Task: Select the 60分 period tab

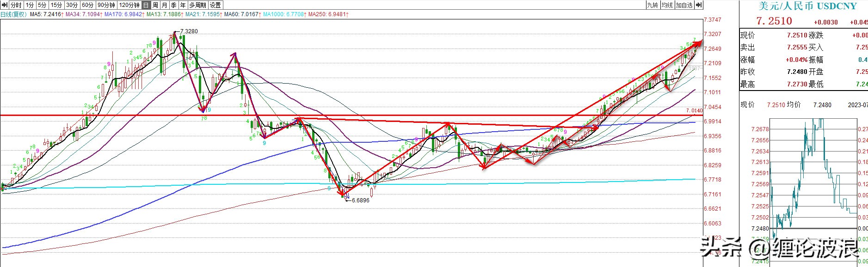Action: click(88, 5)
